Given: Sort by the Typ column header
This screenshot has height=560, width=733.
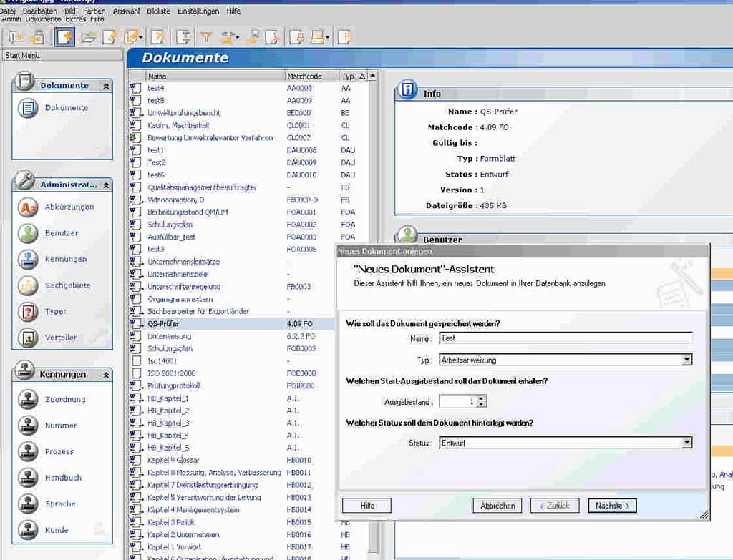Looking at the screenshot, I should (x=354, y=76).
